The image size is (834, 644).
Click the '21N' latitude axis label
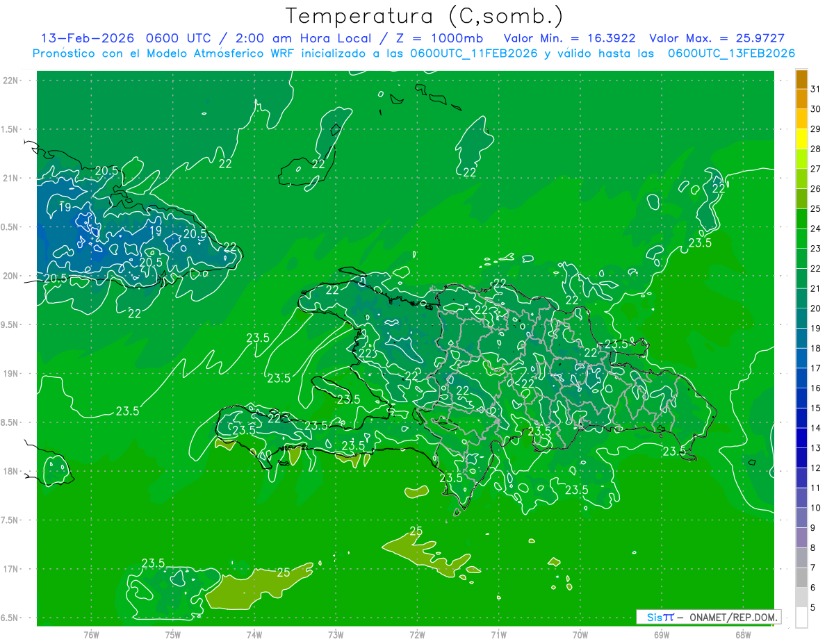coord(11,178)
